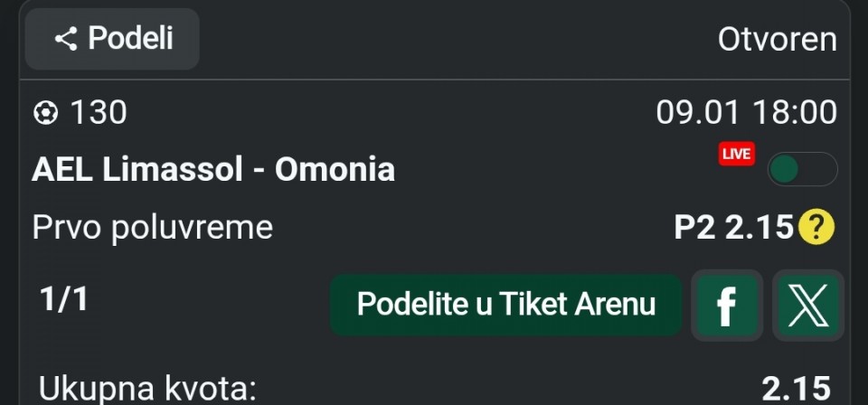Share the ticket on X
Screen dimensions: 868x405
[x=807, y=306]
